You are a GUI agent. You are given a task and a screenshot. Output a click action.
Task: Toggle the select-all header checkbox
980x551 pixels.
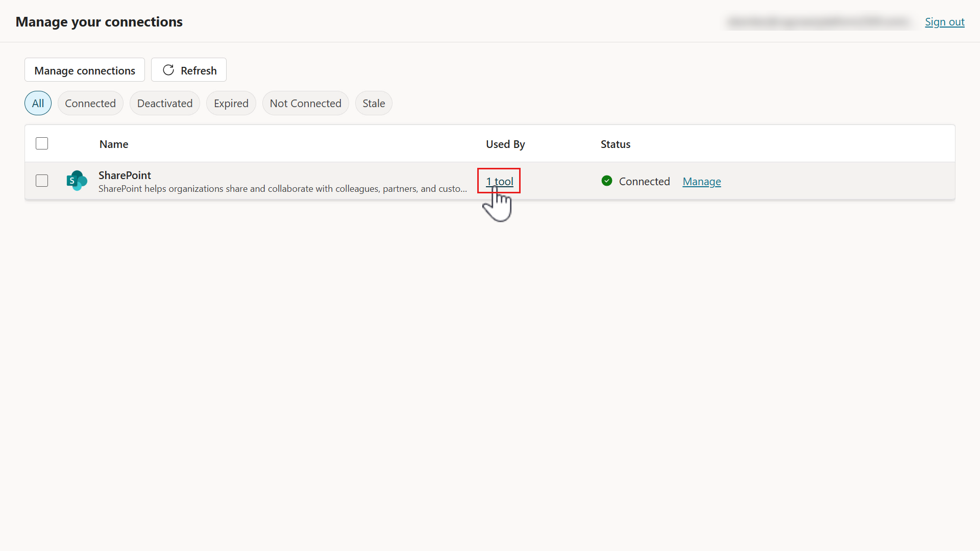point(42,143)
